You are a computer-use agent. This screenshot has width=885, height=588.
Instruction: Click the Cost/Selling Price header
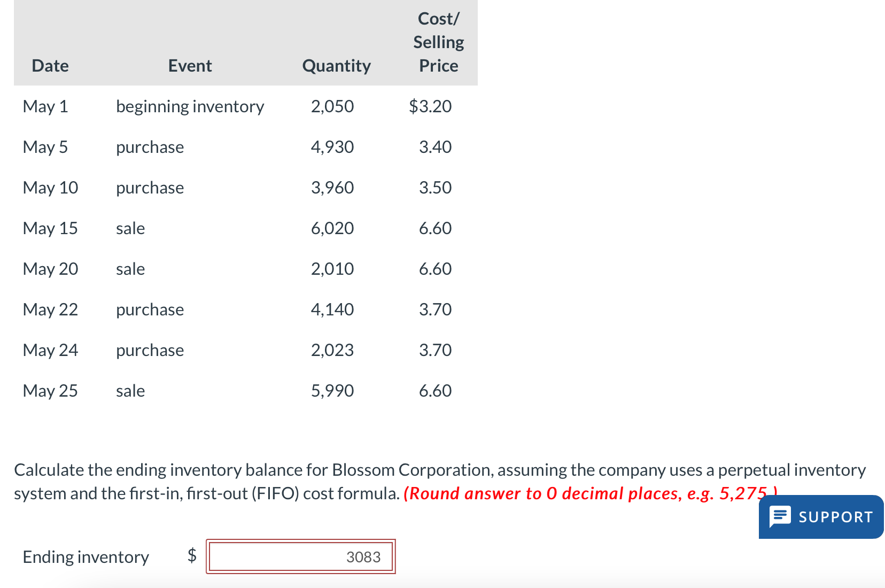click(x=438, y=42)
